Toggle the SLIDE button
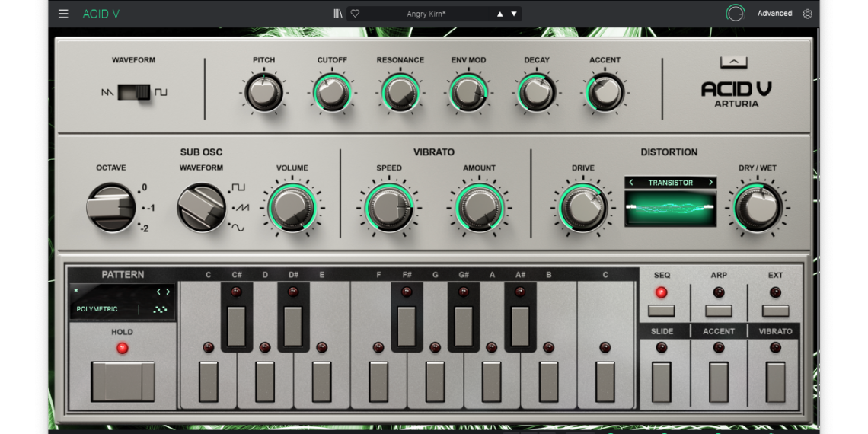 click(x=662, y=382)
